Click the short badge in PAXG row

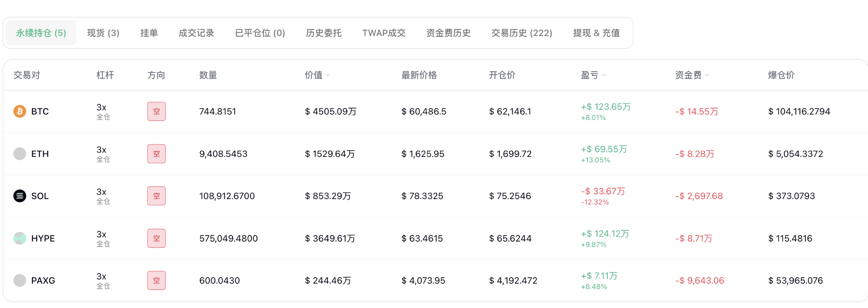click(157, 280)
